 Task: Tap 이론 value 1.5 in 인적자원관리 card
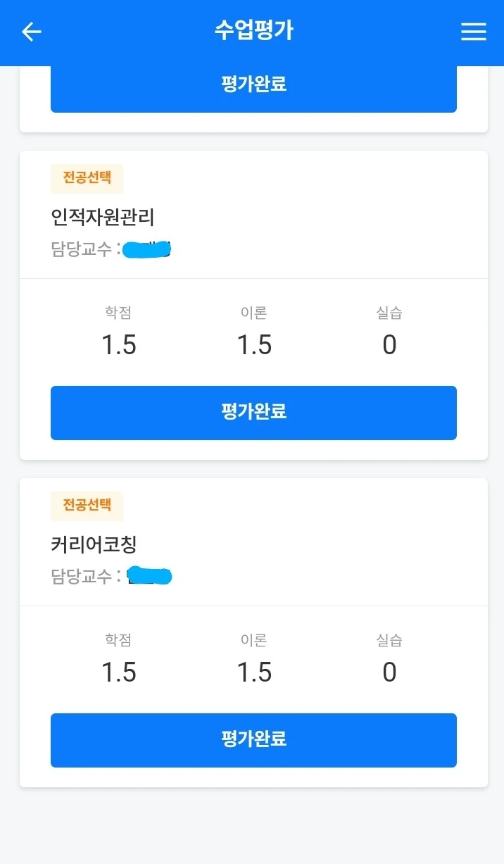point(253,345)
